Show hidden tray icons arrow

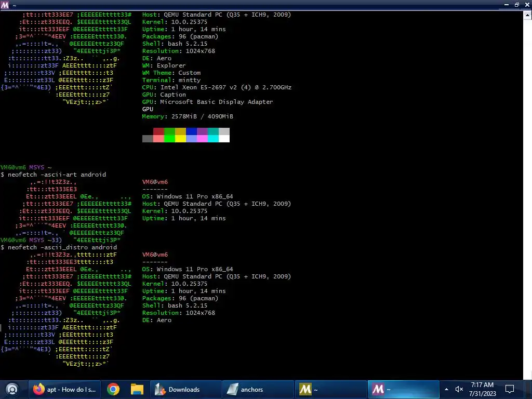pos(446,389)
